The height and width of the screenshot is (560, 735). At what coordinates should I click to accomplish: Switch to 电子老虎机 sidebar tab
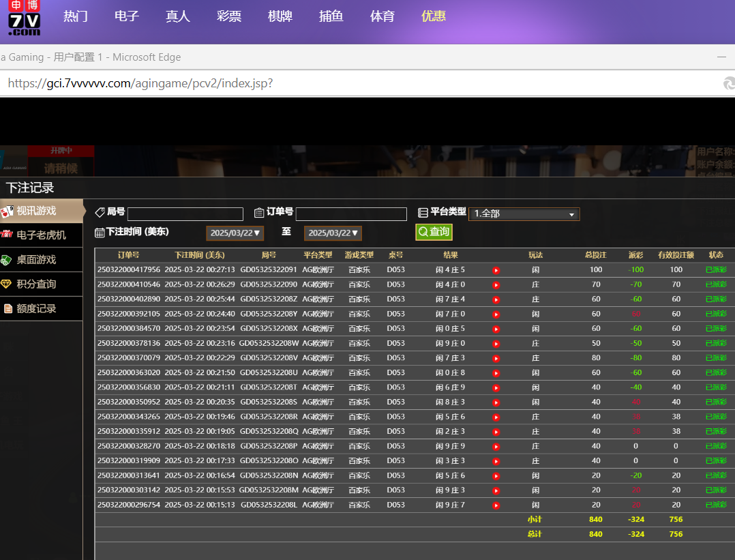[41, 235]
